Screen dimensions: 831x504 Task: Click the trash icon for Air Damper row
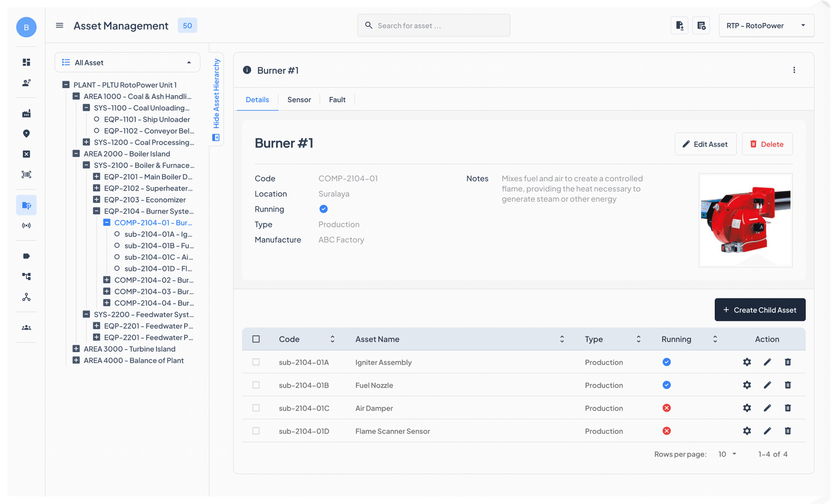point(787,408)
